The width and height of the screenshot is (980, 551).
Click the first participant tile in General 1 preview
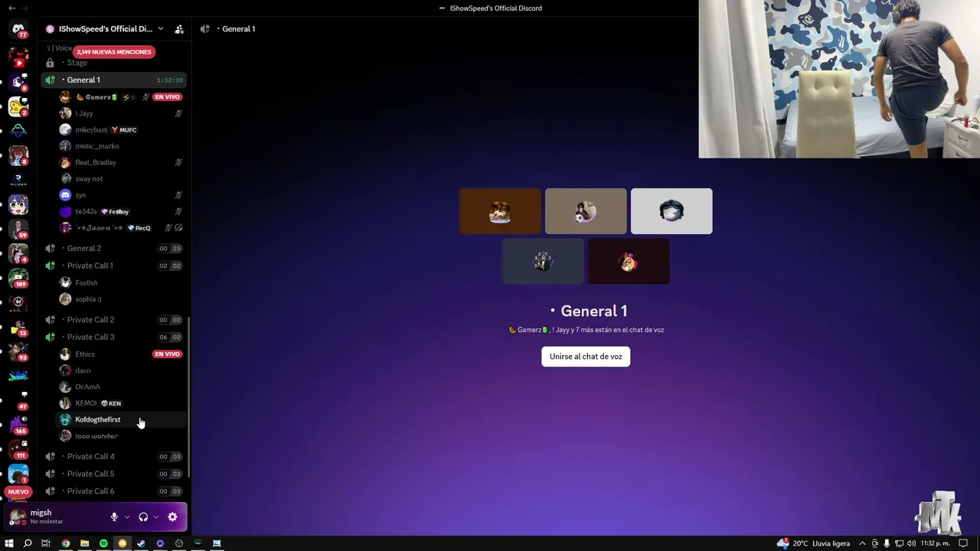500,211
